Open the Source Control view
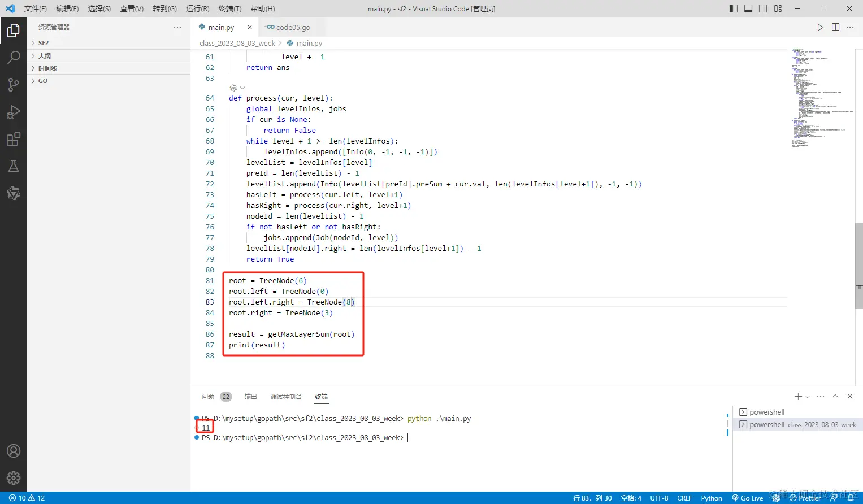The height and width of the screenshot is (504, 863). tap(14, 84)
